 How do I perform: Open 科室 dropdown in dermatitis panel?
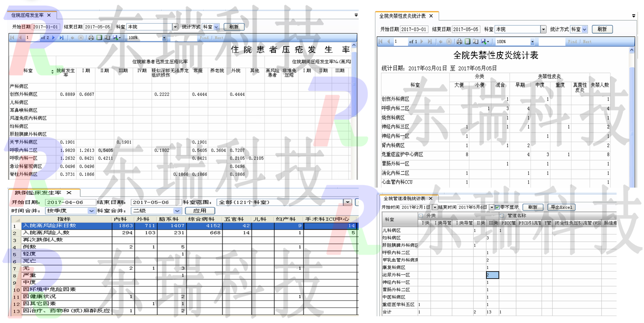[543, 29]
